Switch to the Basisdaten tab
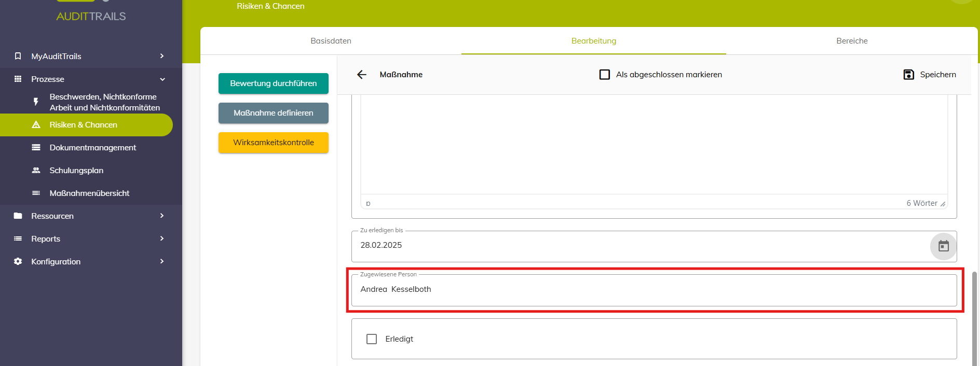The image size is (980, 366). 331,41
